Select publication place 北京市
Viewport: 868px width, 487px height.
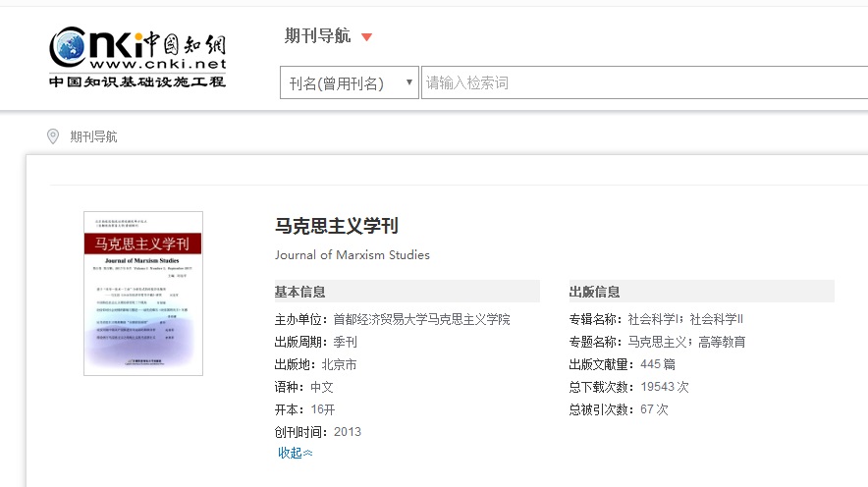coord(339,364)
